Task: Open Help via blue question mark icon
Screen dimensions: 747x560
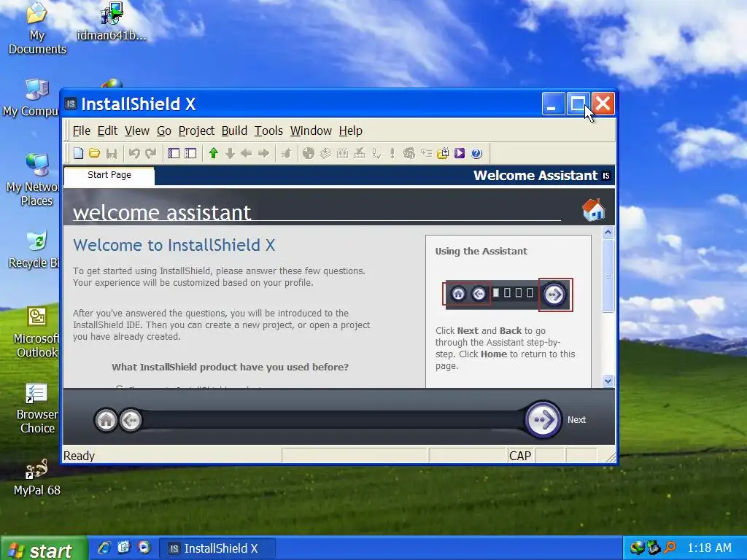Action: (476, 153)
